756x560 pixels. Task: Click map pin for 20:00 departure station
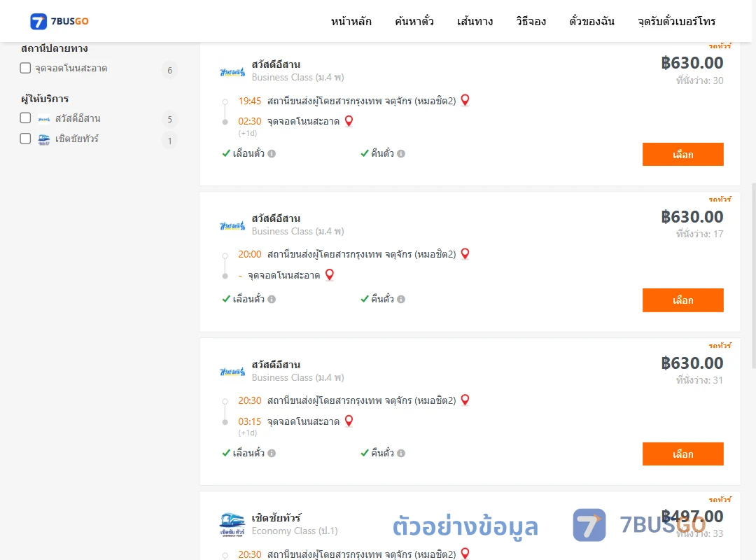tap(465, 253)
